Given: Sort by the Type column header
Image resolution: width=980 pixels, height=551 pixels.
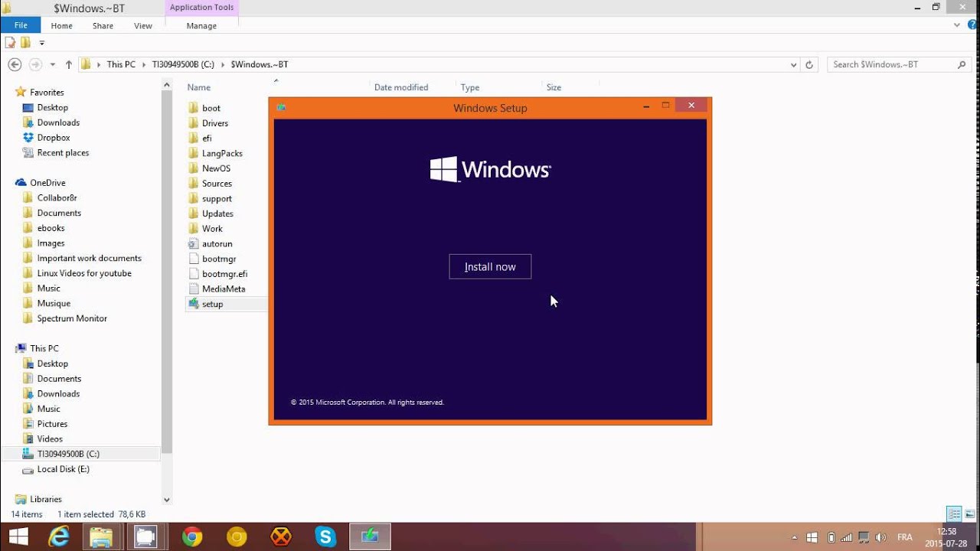Looking at the screenshot, I should click(470, 87).
